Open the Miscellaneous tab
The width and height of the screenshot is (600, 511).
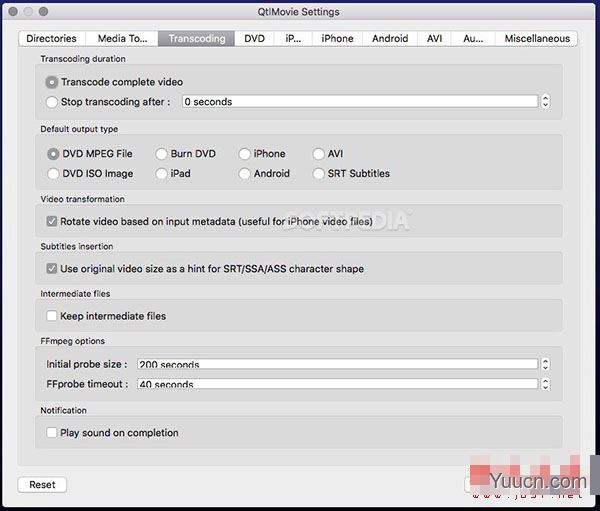coord(536,39)
